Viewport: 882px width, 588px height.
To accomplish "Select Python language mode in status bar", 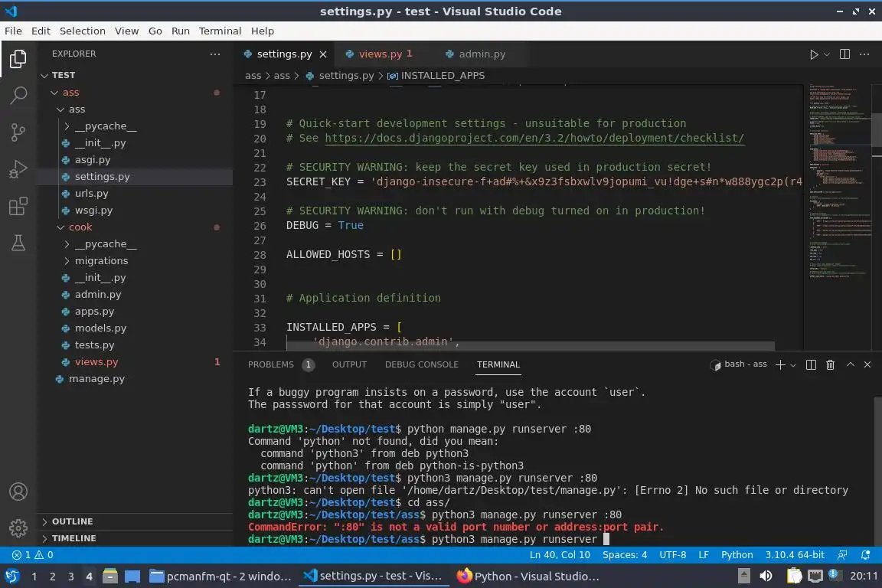I will click(x=737, y=555).
